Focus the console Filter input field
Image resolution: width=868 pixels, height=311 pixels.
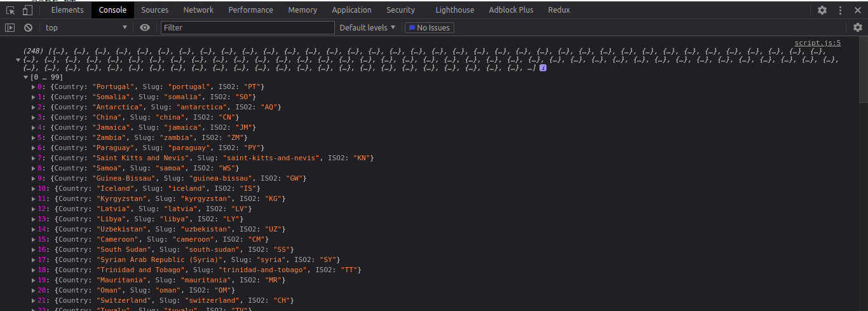[x=247, y=27]
